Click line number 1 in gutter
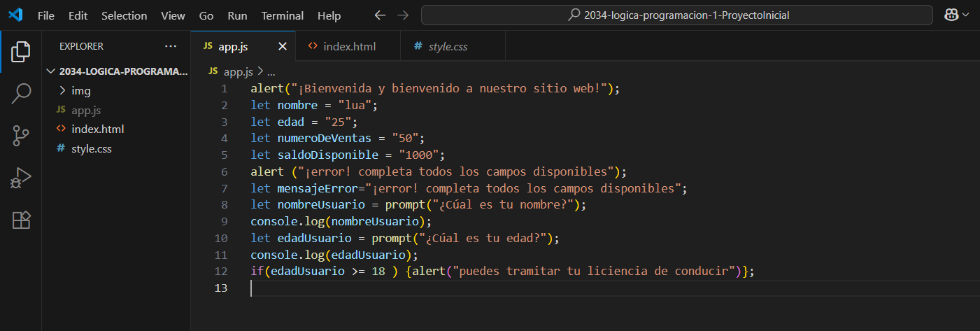Screen dimensions: 980x331 click(x=224, y=89)
